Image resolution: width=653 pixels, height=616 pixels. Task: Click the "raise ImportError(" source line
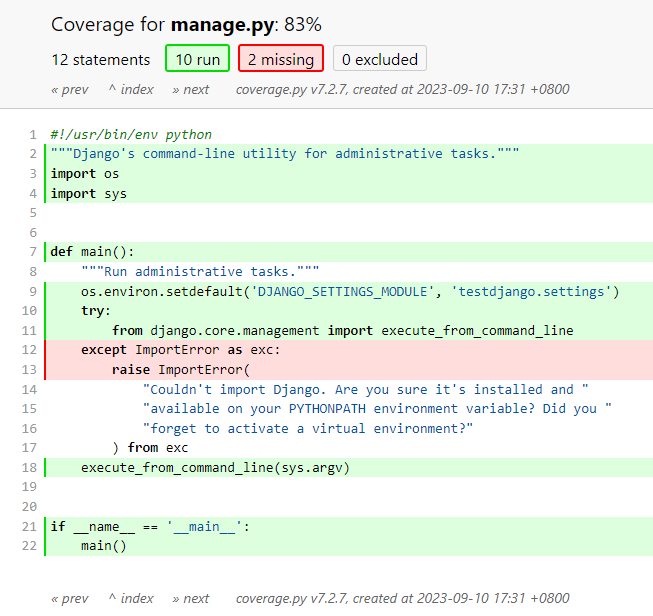coord(182,370)
